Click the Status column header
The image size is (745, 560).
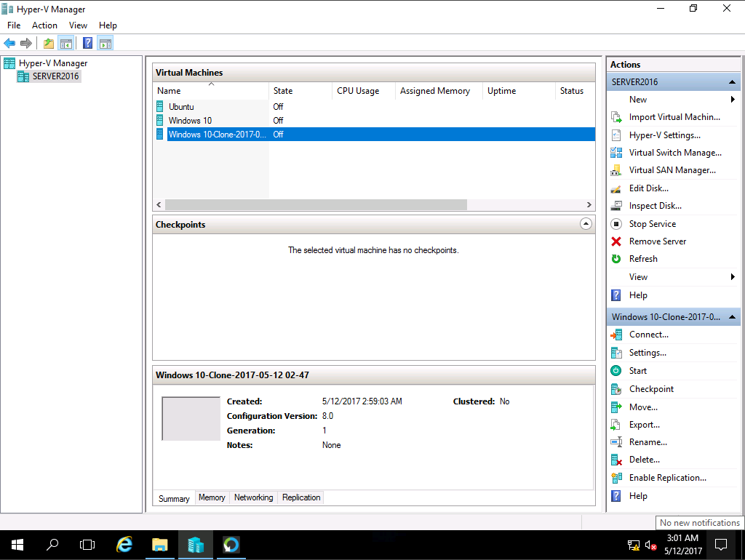point(575,91)
